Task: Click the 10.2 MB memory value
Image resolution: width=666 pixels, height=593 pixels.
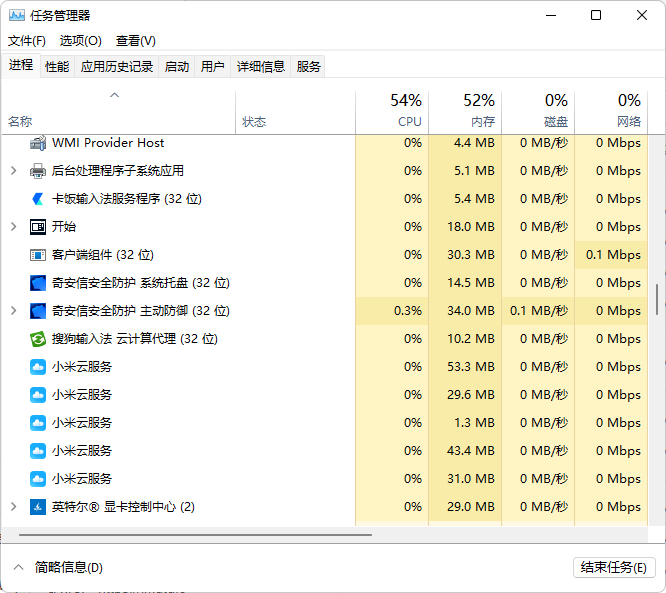Action: [471, 339]
